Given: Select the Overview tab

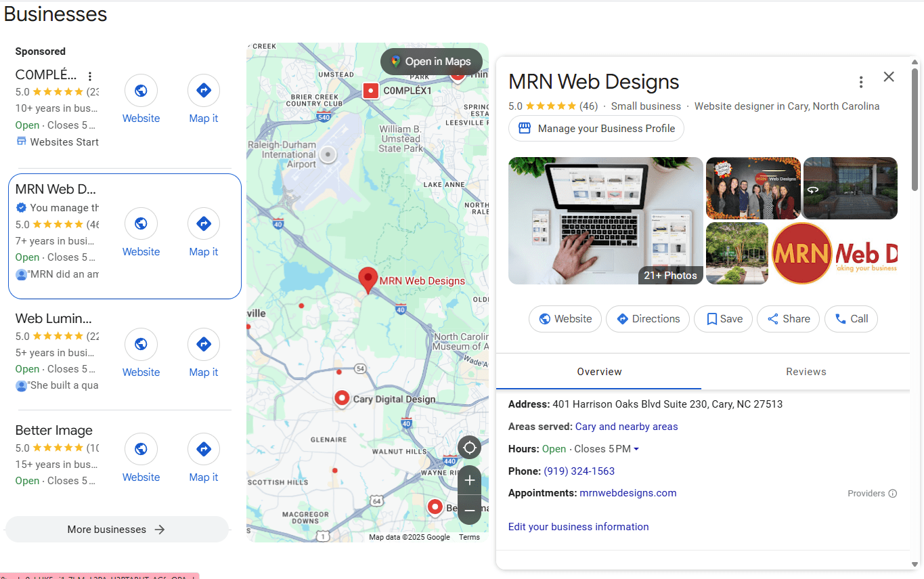Looking at the screenshot, I should [x=599, y=371].
